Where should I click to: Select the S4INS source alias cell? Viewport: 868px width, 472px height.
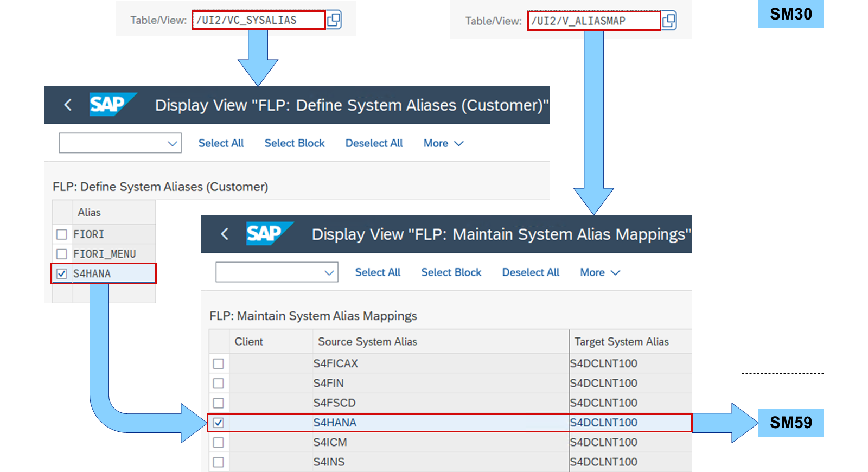point(441,462)
